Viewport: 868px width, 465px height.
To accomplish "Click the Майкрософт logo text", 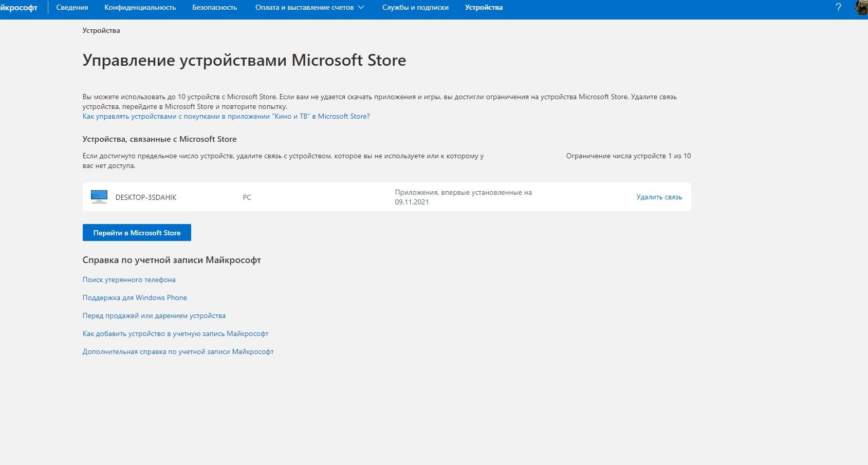I will [19, 7].
